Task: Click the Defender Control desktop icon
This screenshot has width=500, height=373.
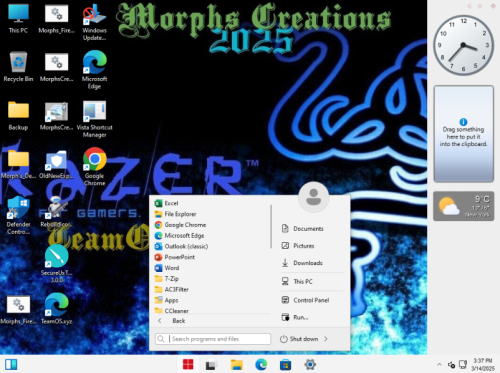Action: (x=18, y=215)
